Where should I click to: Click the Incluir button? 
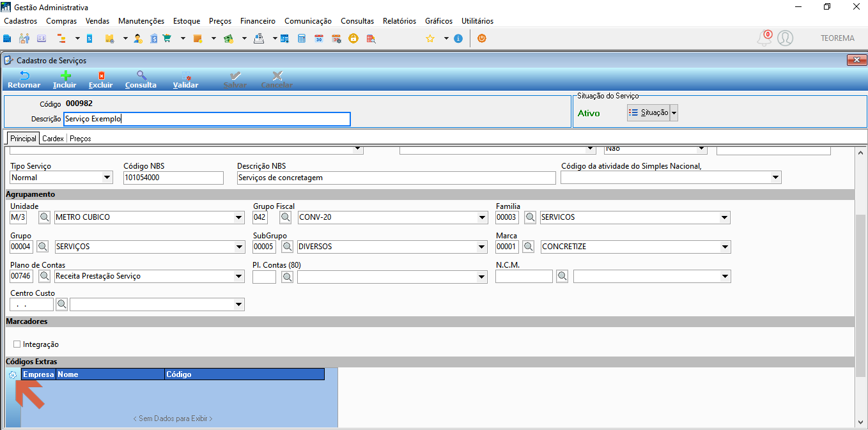(x=65, y=80)
